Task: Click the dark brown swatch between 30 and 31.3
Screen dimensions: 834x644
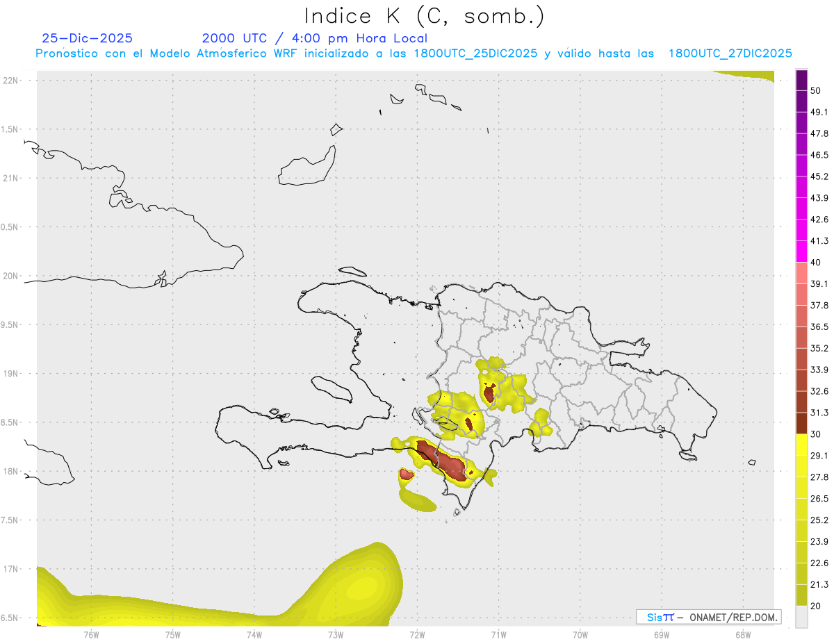Action: 801,423
